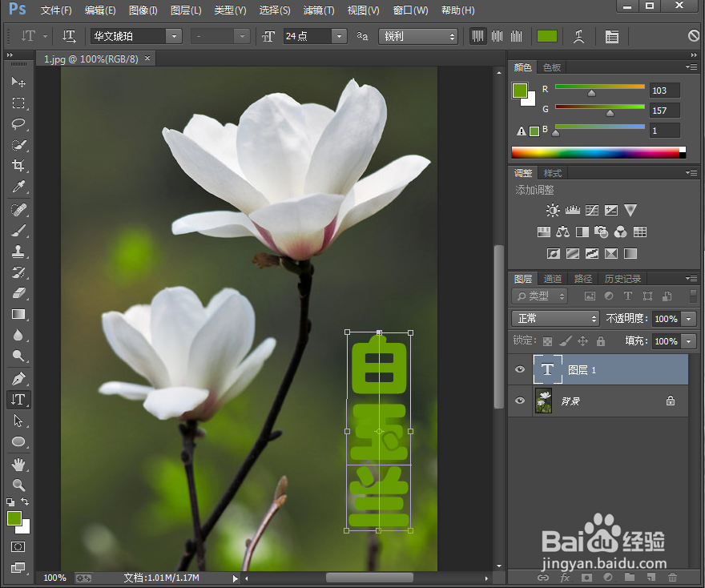Select the Crop tool
Viewport: 705px width, 588px height.
tap(18, 166)
